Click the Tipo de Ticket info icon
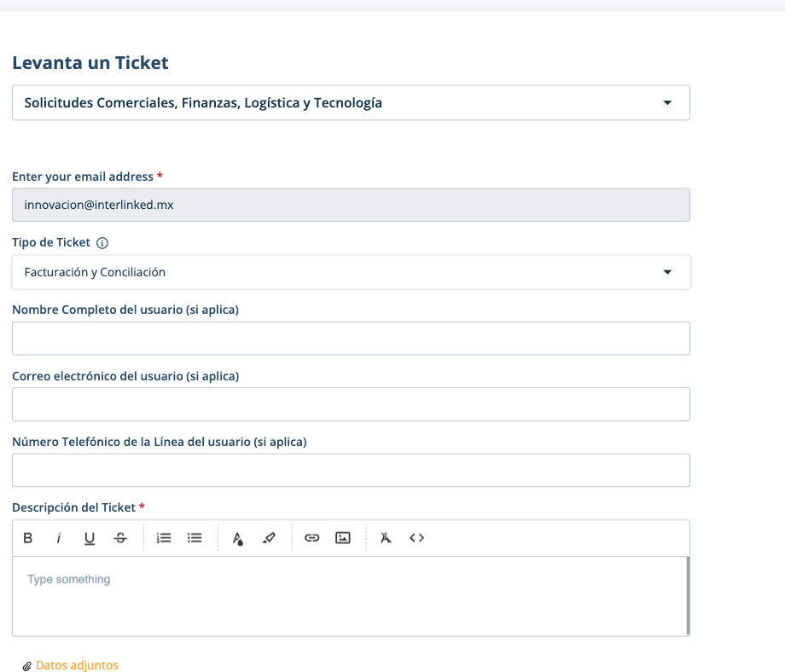785x672 pixels. (x=102, y=243)
